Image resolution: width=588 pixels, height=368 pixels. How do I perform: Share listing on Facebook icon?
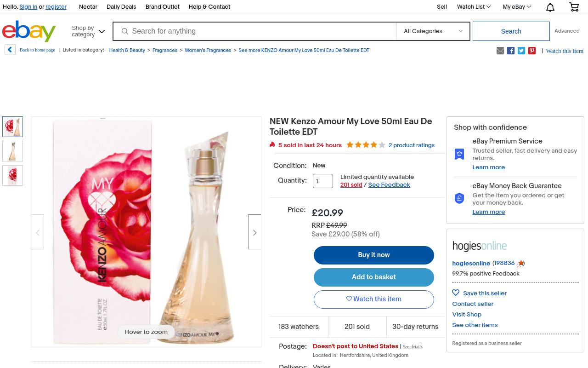coord(511,51)
